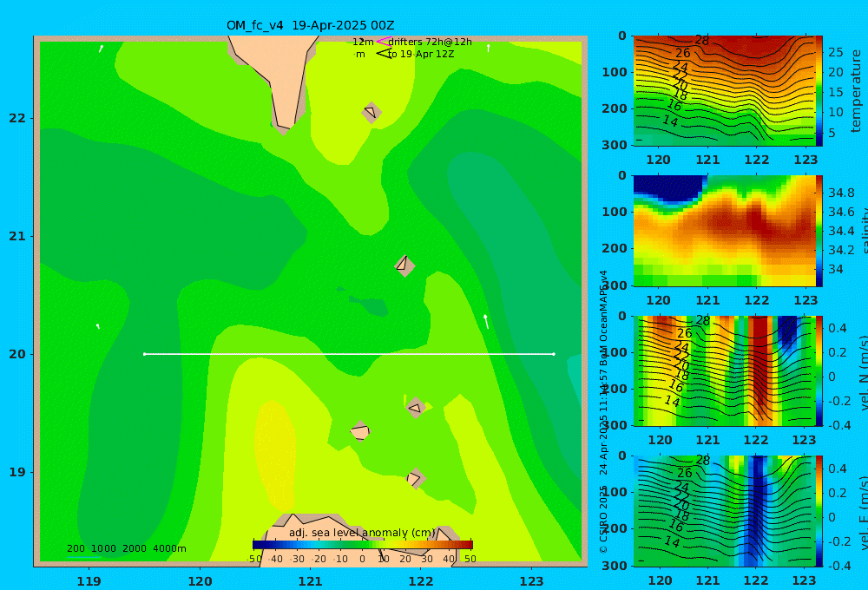868x590 pixels.
Task: Click the salinity color bar
Action: [819, 231]
